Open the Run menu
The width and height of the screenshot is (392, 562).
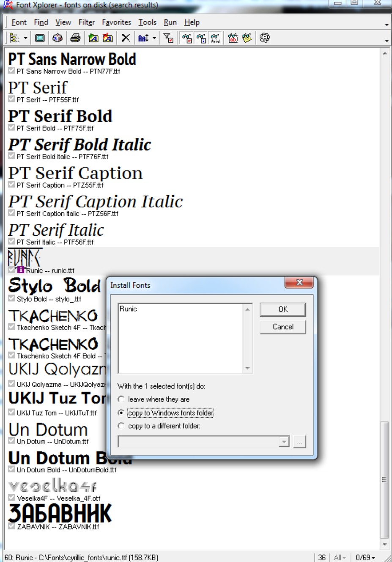click(170, 22)
